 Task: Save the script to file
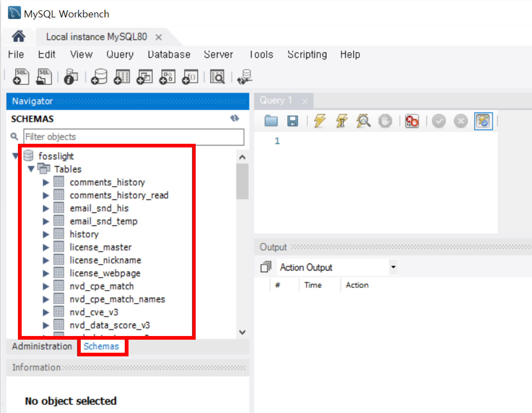292,121
